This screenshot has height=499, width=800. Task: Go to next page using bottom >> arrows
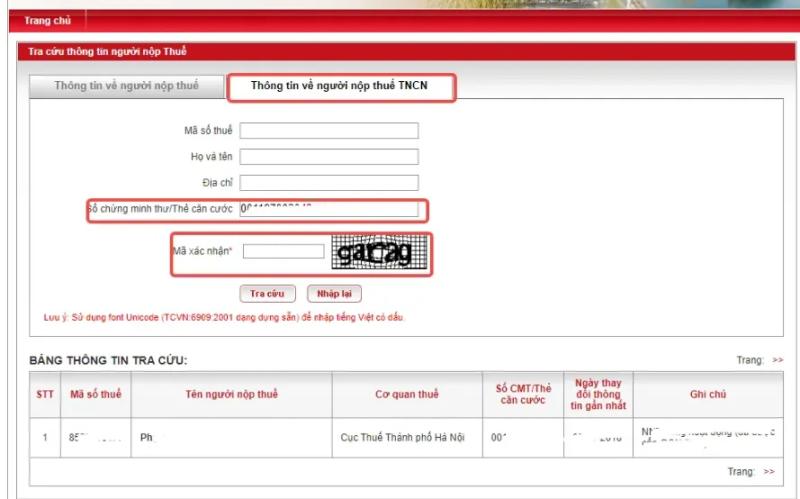pyautogui.click(x=769, y=471)
